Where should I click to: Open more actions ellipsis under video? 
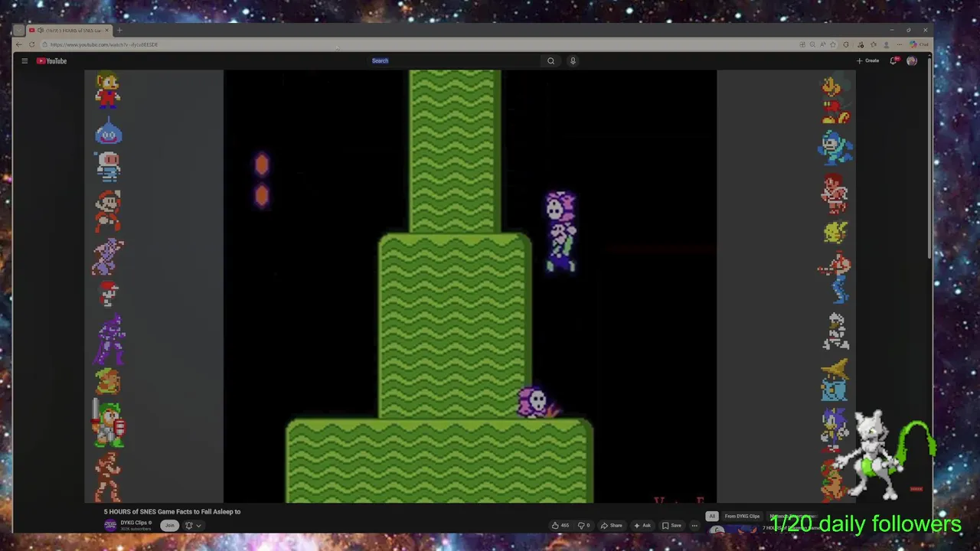point(694,525)
